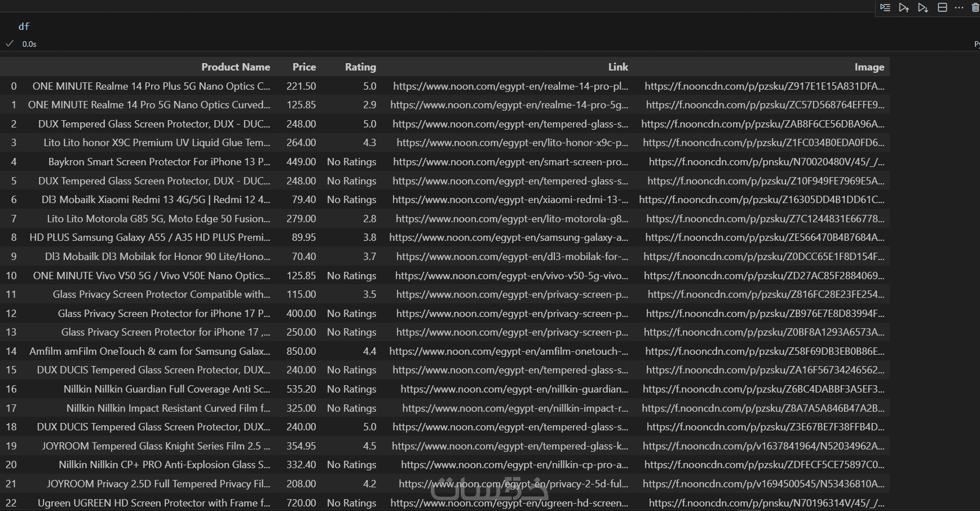Click the rating value 2.8
980x511 pixels.
(x=370, y=219)
